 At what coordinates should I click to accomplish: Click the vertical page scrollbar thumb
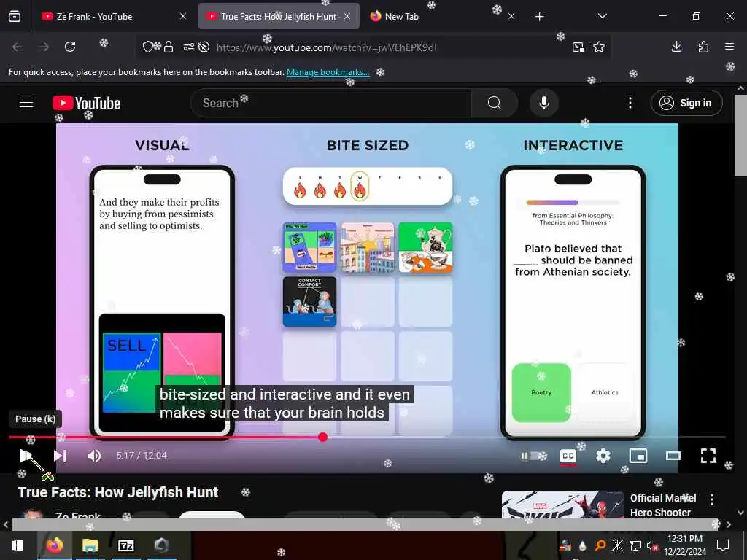740,135
